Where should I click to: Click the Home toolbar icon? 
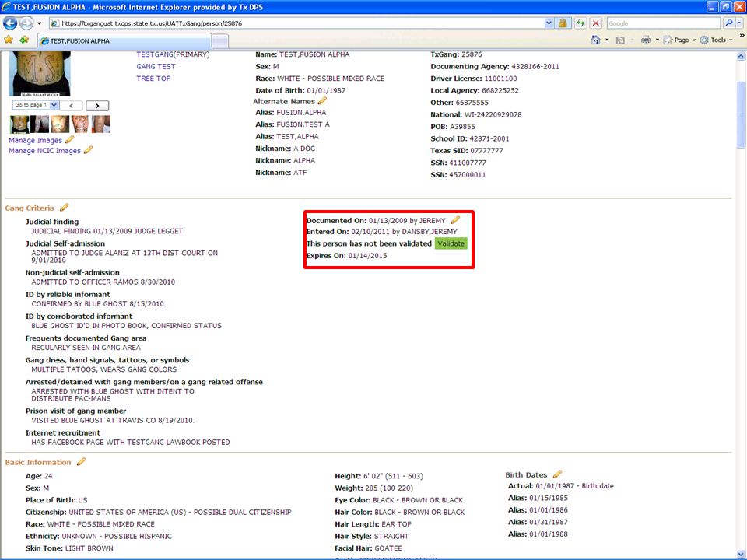[x=595, y=40]
